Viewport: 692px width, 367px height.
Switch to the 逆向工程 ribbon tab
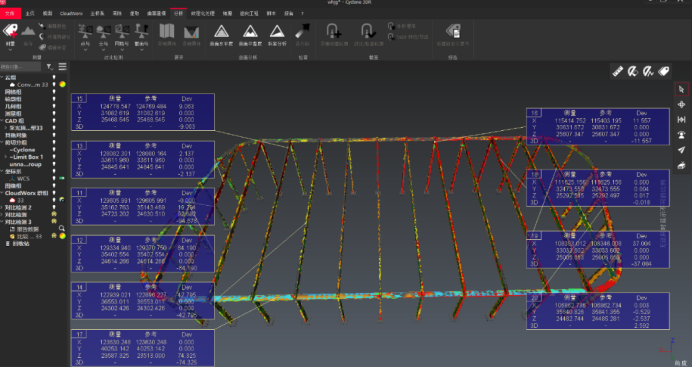[249, 13]
